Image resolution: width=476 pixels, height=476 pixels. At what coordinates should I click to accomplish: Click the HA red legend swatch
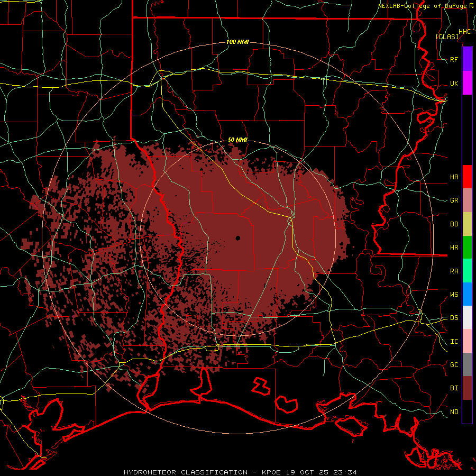[x=467, y=177]
